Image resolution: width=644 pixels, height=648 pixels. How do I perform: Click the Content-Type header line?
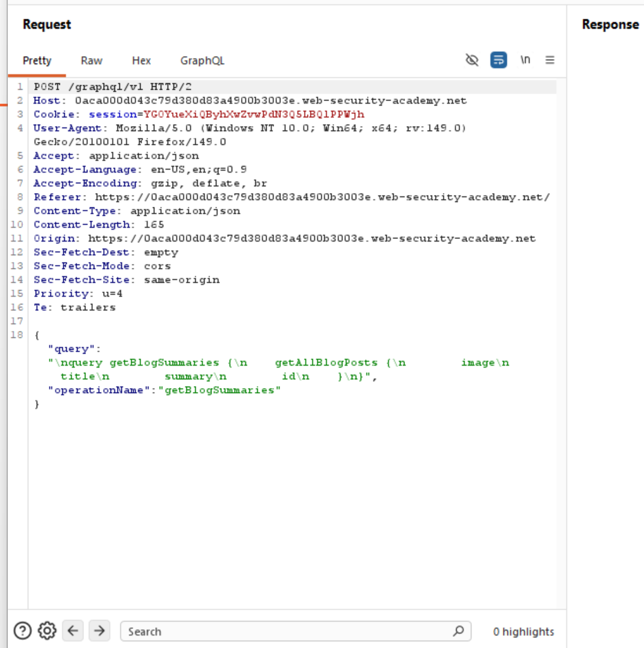(x=137, y=211)
